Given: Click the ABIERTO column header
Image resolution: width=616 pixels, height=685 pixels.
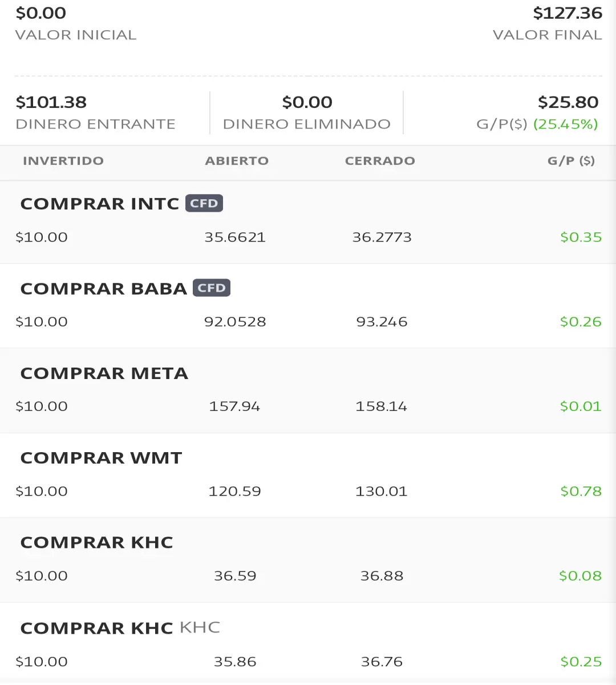Looking at the screenshot, I should coord(237,161).
